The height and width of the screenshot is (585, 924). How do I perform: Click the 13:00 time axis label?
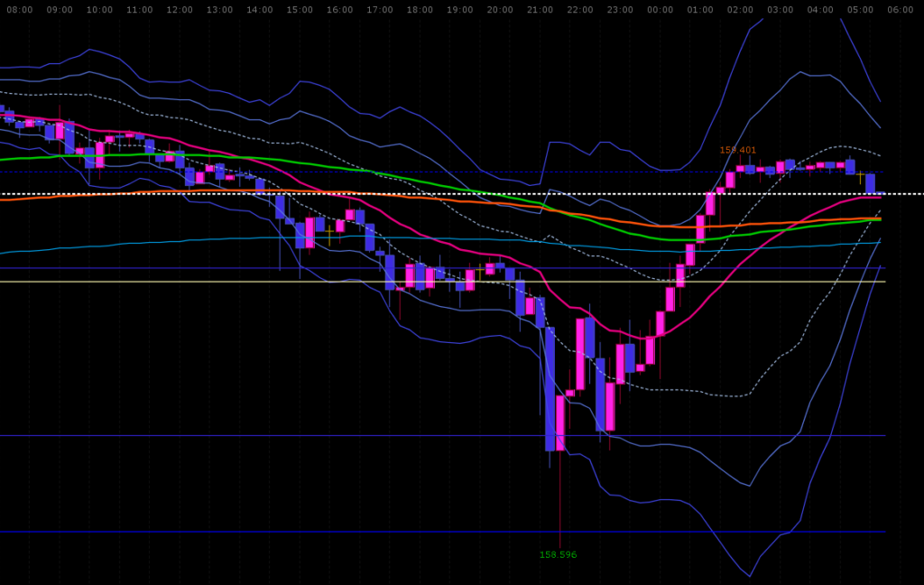click(220, 10)
